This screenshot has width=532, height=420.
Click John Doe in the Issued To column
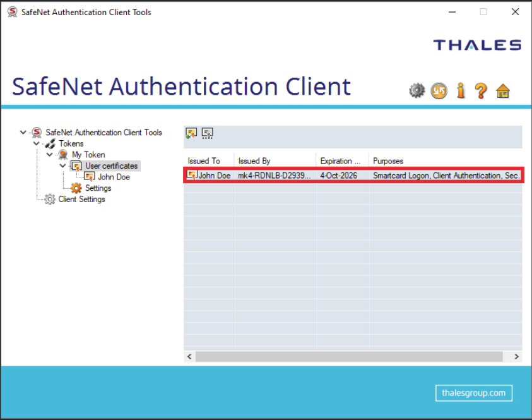coord(215,176)
